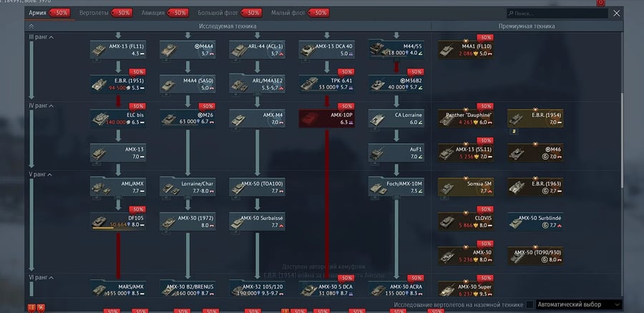Click the Поиск search field
Image resolution: width=644 pixels, height=313 pixels.
coord(557,13)
